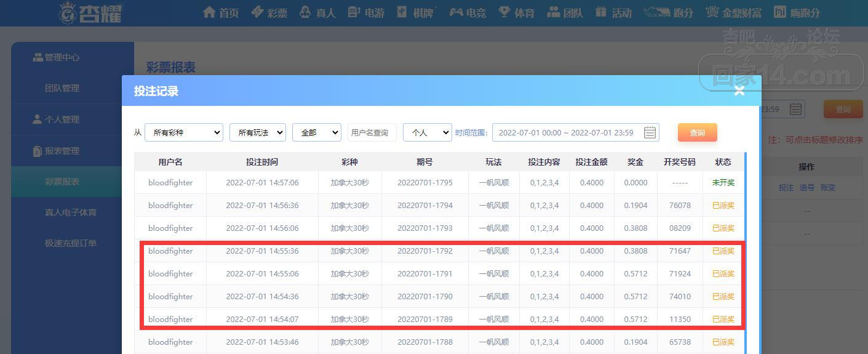Click the gamepad icon beside 电竞
The height and width of the screenshot is (354, 868).
456,12
